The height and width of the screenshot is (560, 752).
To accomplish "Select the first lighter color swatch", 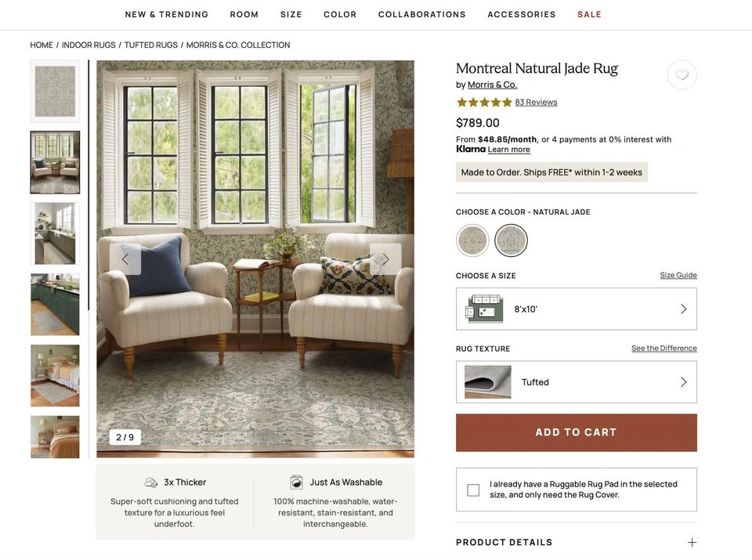I will point(472,240).
